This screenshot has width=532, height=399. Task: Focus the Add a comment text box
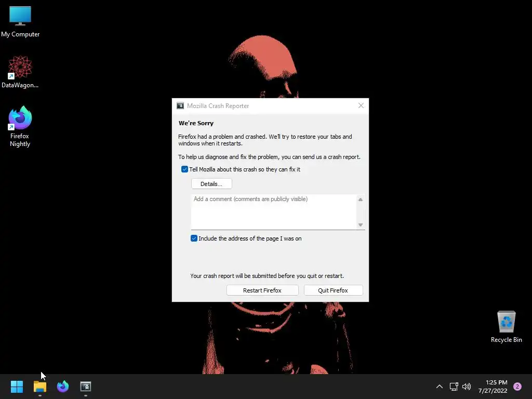click(273, 212)
